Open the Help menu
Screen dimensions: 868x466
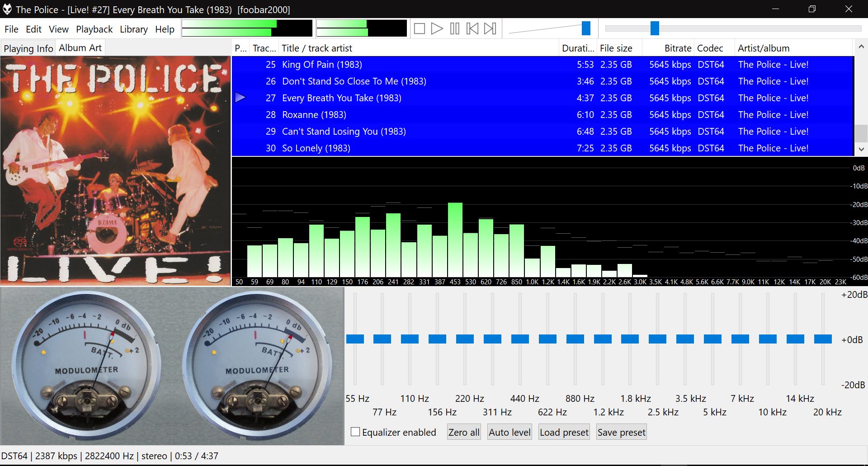click(x=165, y=29)
